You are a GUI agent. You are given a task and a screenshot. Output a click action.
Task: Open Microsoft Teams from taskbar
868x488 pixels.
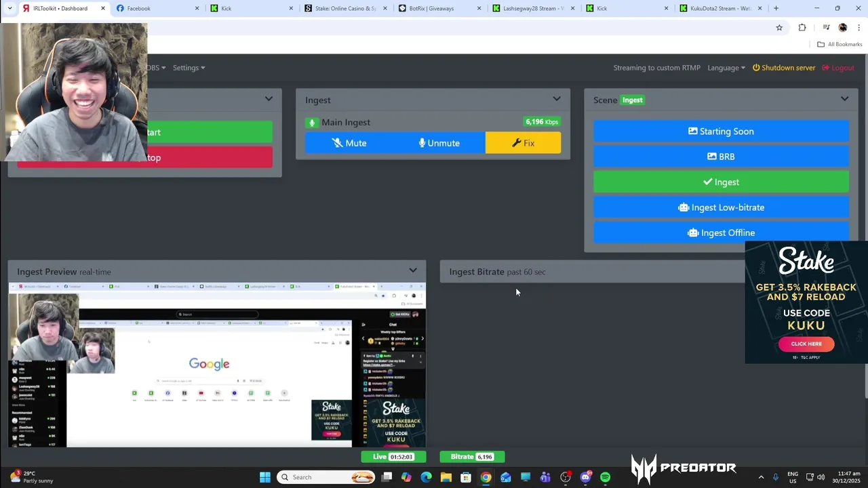point(545,477)
